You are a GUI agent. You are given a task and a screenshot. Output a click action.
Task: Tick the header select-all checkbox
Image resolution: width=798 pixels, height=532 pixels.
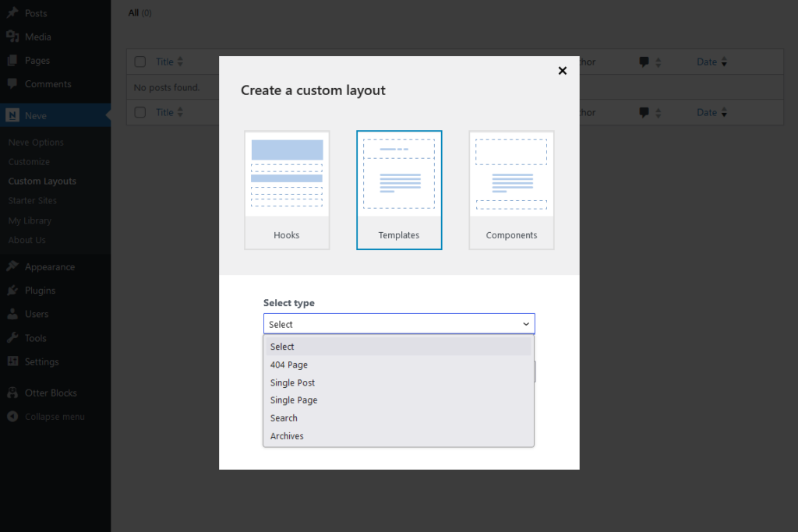[140, 62]
